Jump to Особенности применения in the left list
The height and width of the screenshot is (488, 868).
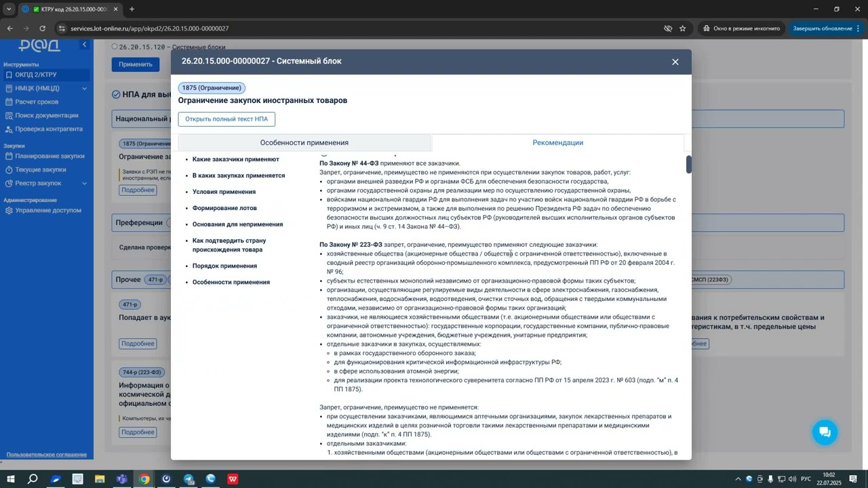coord(231,282)
